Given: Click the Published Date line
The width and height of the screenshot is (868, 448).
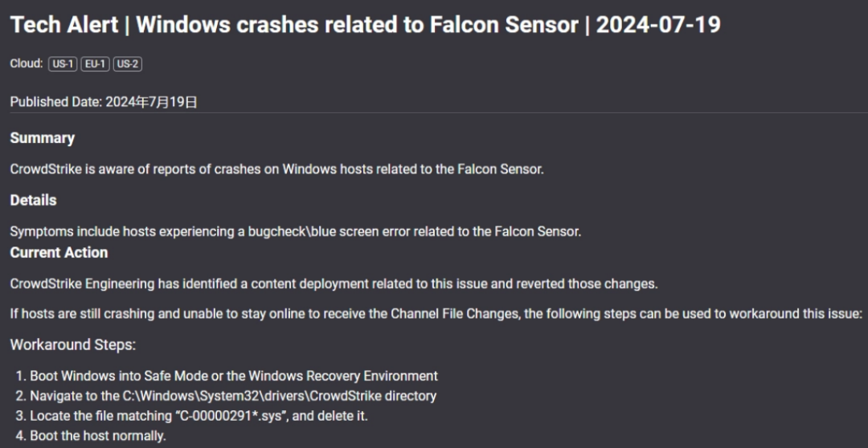Looking at the screenshot, I should pos(103,102).
